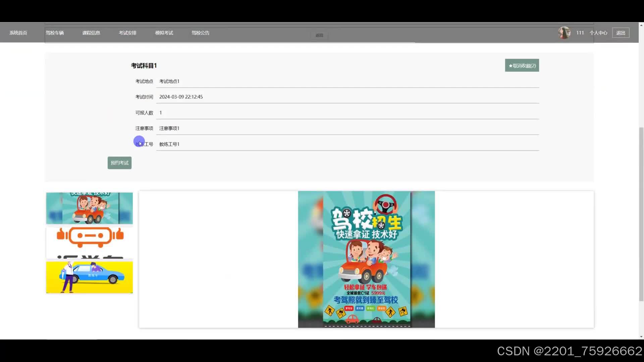Image resolution: width=644 pixels, height=362 pixels.
Task: Open 模拟考试 menu item
Action: [x=164, y=33]
